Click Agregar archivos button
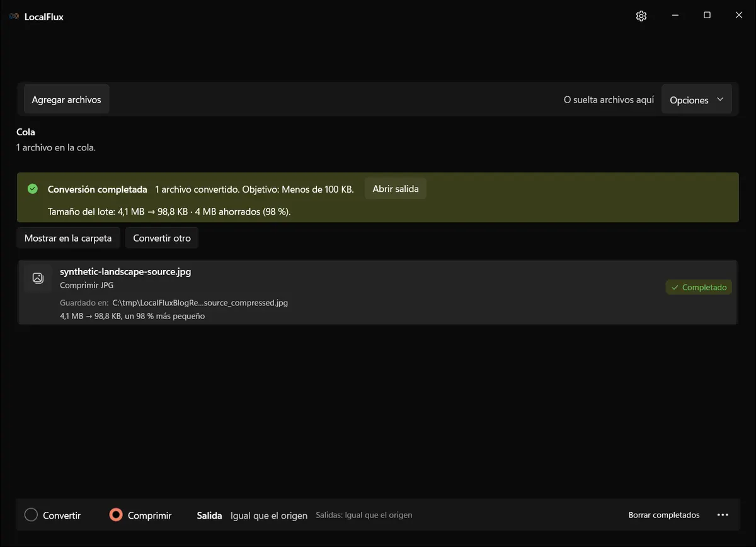 click(67, 99)
